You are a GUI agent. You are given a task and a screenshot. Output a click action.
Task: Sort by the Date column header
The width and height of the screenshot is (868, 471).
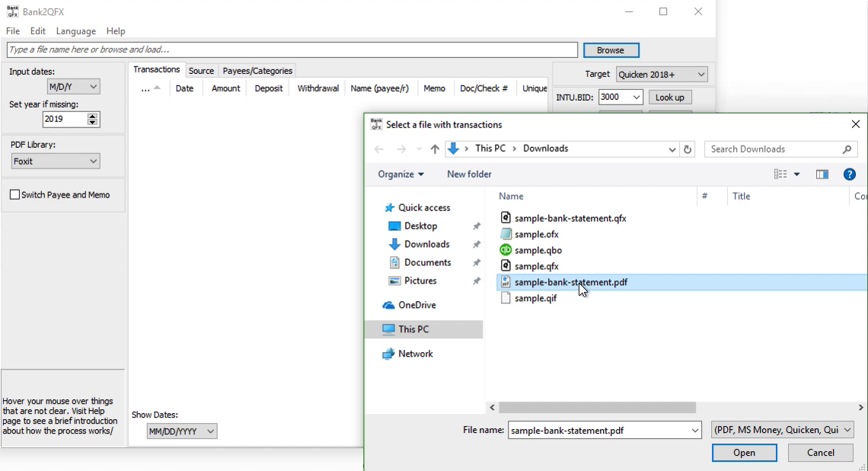[184, 88]
